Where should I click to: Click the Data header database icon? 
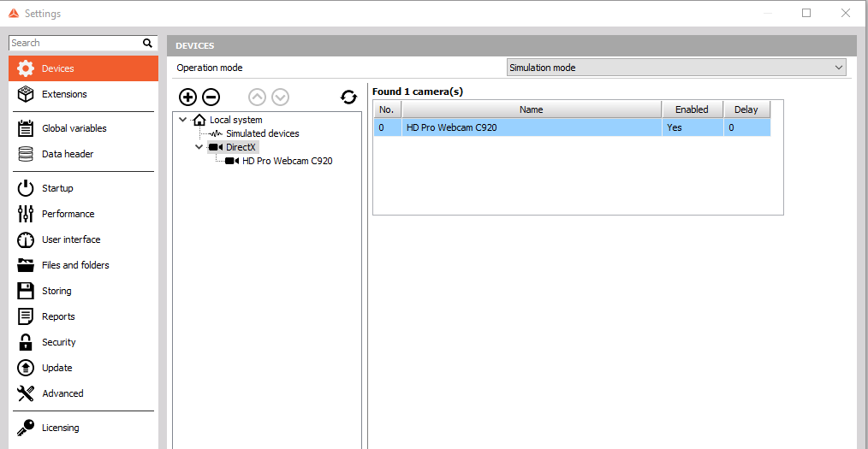pos(26,154)
